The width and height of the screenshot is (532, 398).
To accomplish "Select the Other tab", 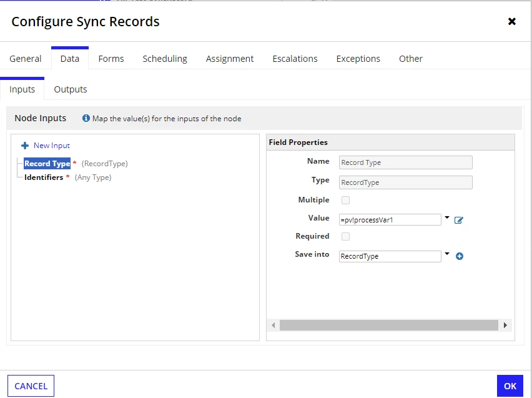I will click(410, 59).
